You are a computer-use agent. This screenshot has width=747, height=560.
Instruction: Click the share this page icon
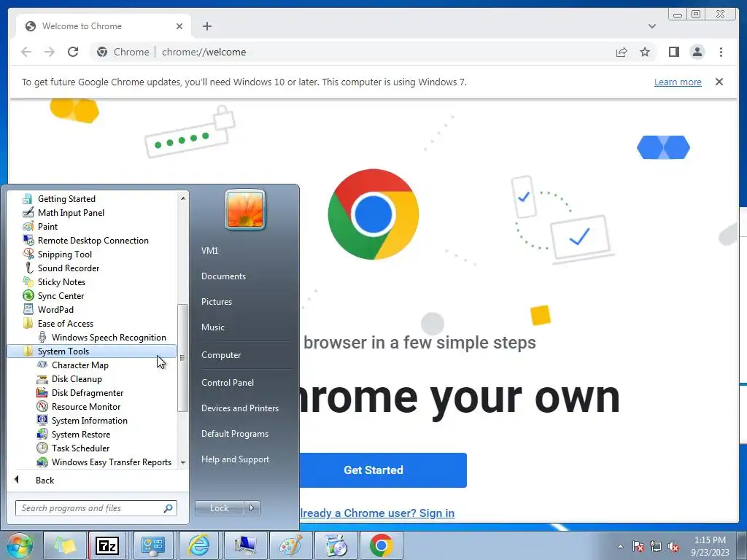[x=622, y=52]
